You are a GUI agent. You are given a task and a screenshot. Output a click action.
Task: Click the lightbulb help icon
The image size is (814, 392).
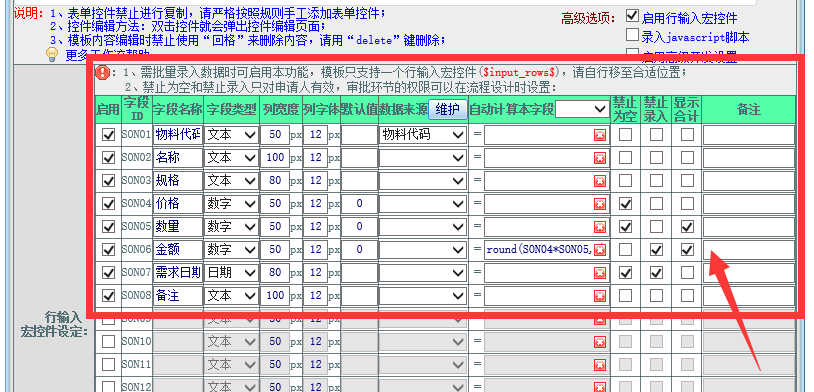point(52,54)
